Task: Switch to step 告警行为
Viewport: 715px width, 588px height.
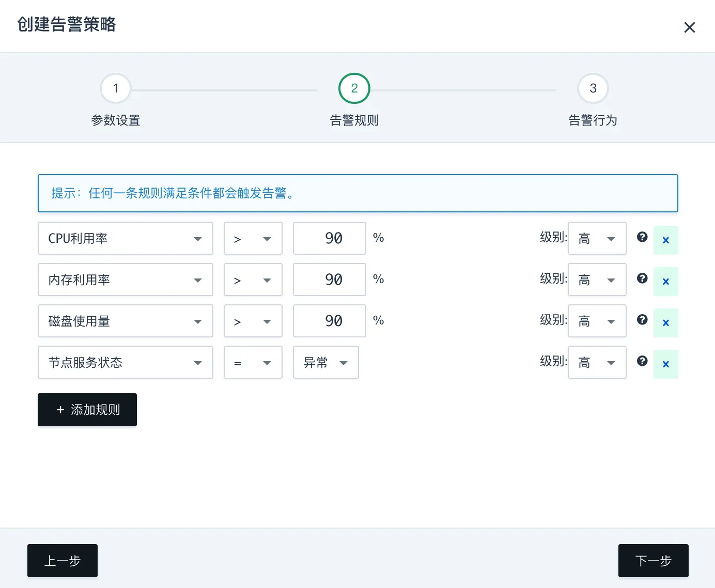Action: [593, 88]
